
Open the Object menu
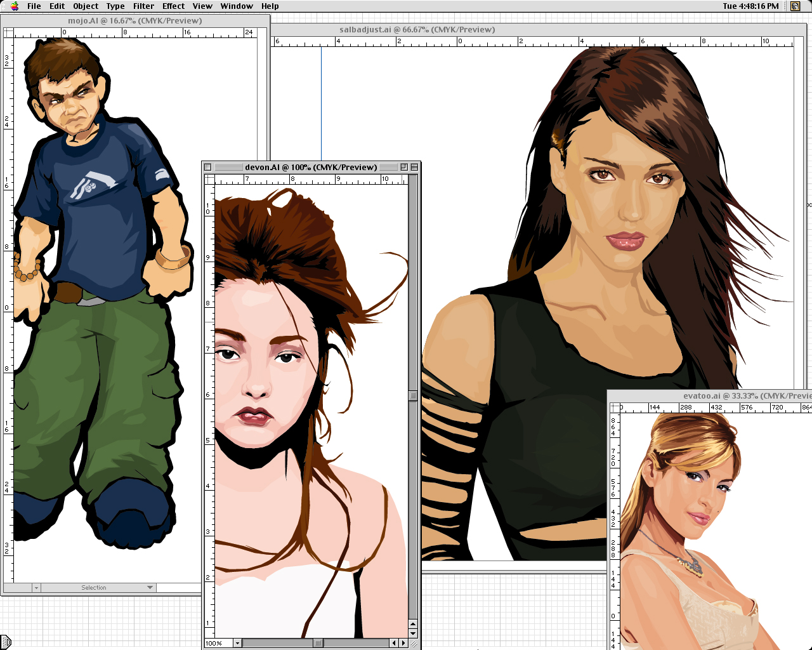tap(86, 6)
